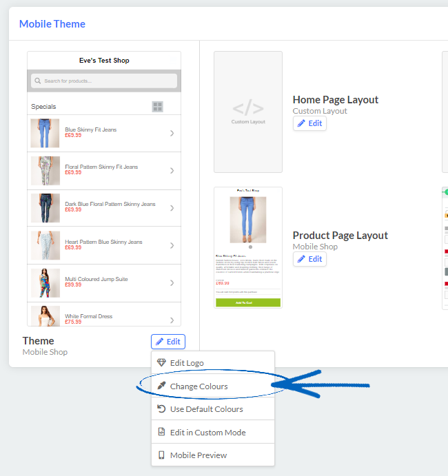The height and width of the screenshot is (476, 448).
Task: Click the 'Specials' heading text
Action: pos(43,107)
